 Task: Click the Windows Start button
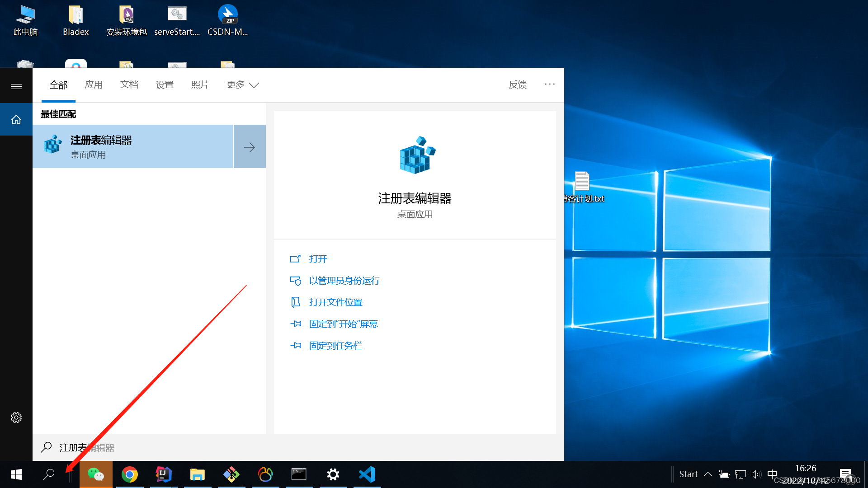pyautogui.click(x=16, y=474)
